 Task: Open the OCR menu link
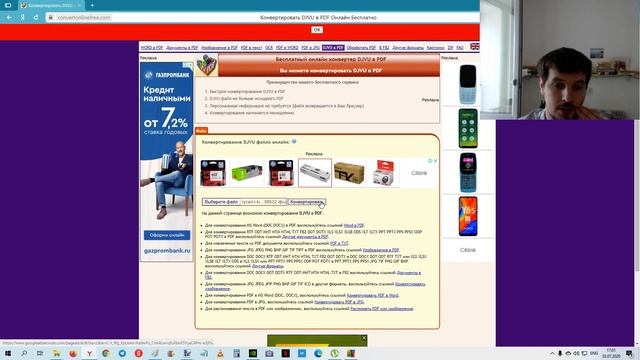(269, 48)
